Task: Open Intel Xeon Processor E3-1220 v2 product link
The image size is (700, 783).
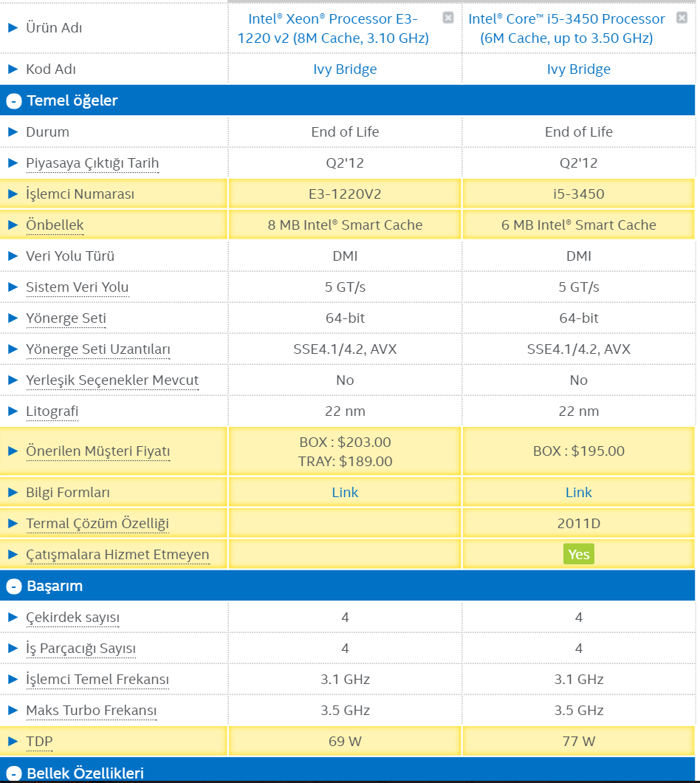Action: (x=333, y=29)
